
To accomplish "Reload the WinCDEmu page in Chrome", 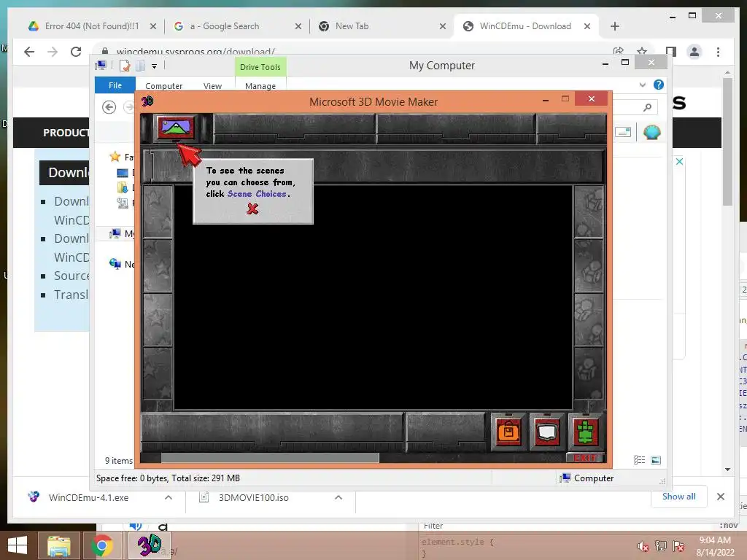I will [76, 52].
